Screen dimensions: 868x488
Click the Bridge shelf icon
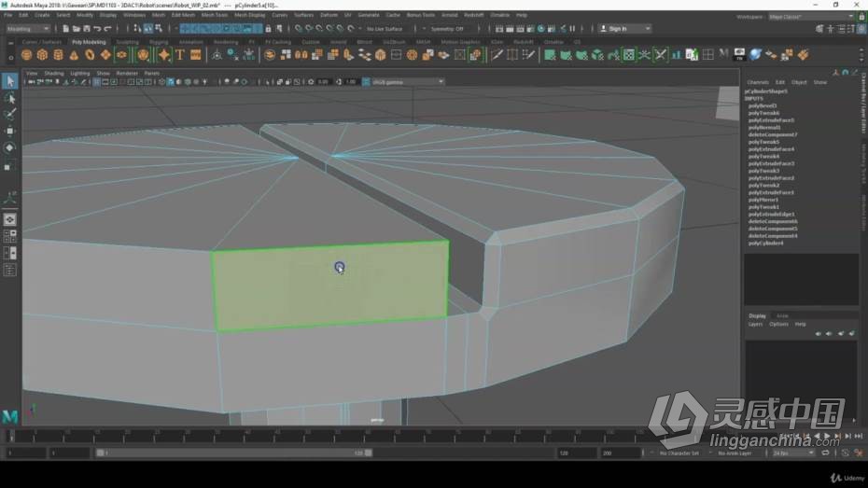pyautogui.click(x=364, y=55)
